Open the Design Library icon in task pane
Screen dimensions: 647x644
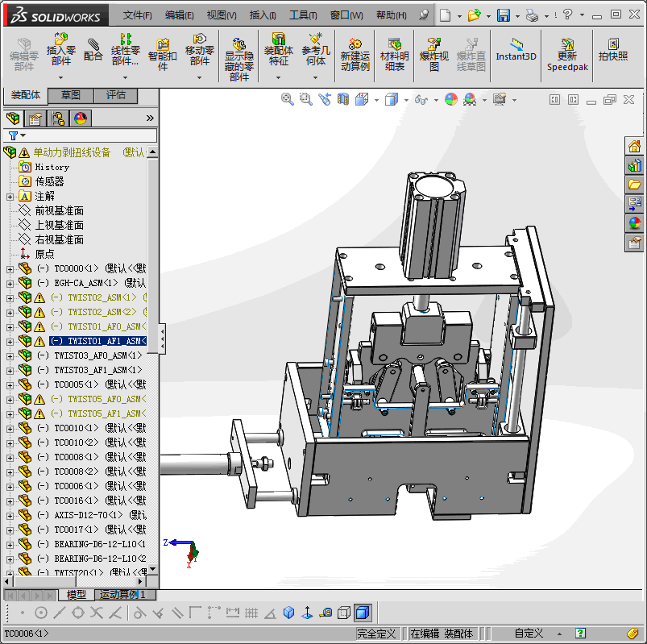pos(634,165)
